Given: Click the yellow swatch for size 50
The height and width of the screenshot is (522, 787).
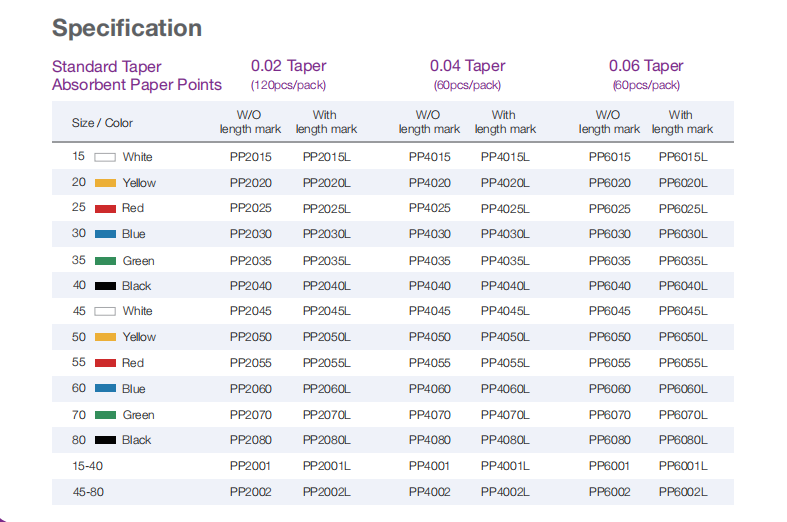Looking at the screenshot, I should click(x=105, y=337).
